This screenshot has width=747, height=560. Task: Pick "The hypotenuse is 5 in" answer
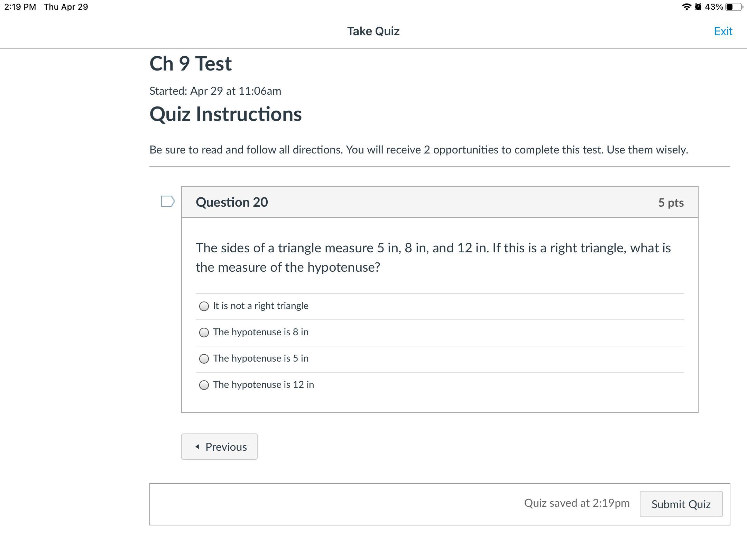[204, 359]
